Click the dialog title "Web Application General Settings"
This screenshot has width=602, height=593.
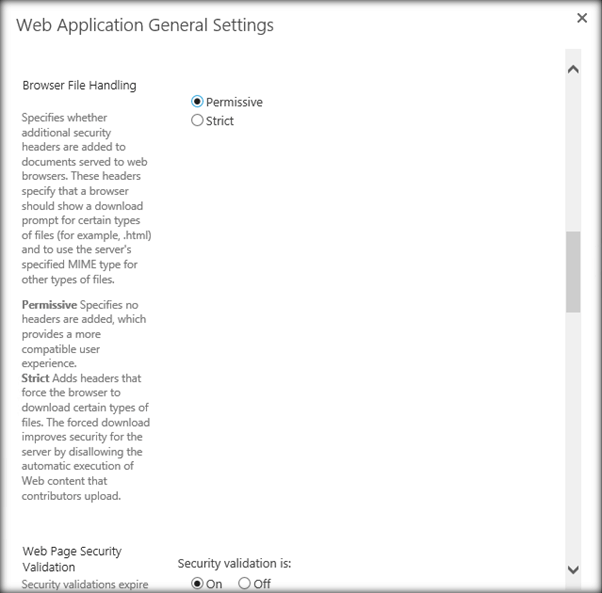(145, 24)
